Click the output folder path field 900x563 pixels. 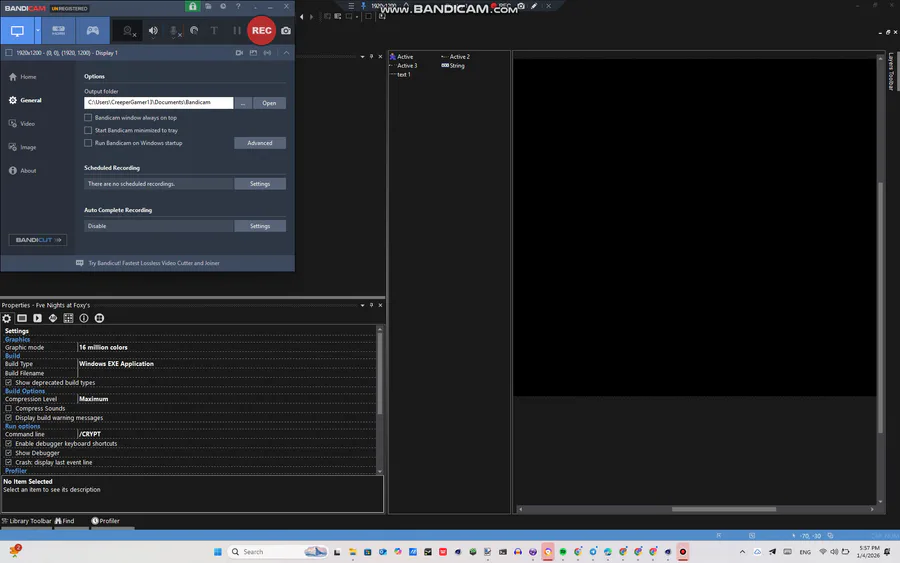158,103
